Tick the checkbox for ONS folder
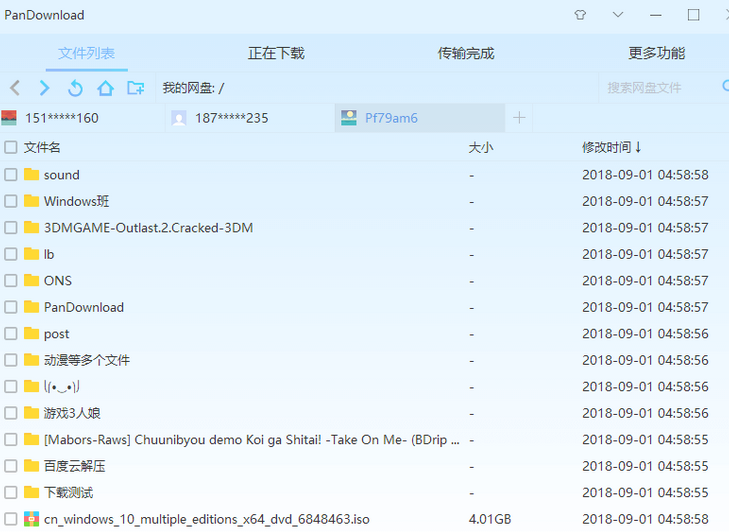This screenshot has height=532, width=729. coord(11,280)
